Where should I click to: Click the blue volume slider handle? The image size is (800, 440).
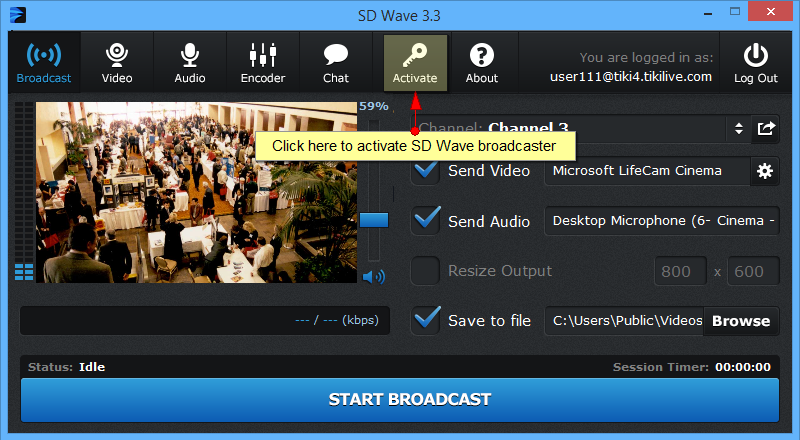(x=374, y=220)
